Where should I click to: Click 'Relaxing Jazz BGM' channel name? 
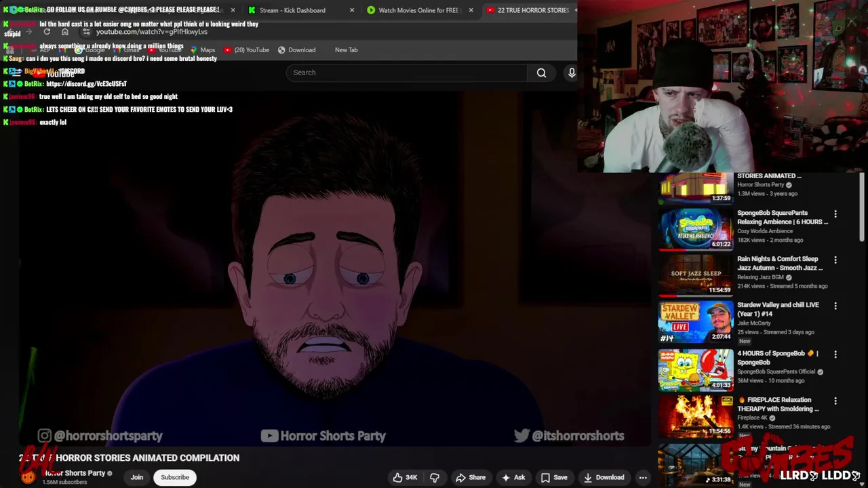tap(760, 277)
